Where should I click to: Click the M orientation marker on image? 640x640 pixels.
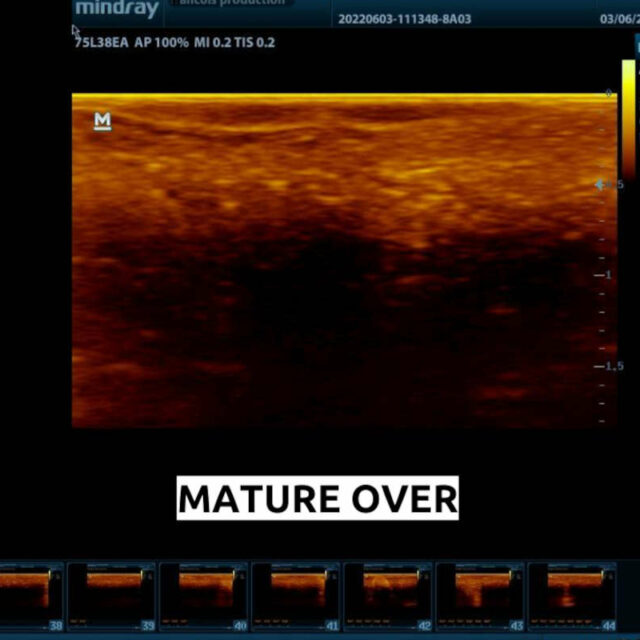click(102, 121)
